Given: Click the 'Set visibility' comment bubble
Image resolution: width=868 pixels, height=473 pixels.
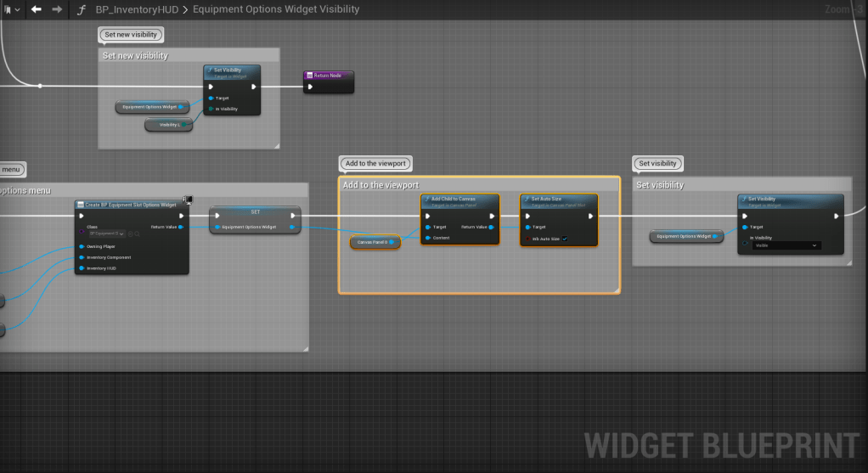Looking at the screenshot, I should 657,163.
